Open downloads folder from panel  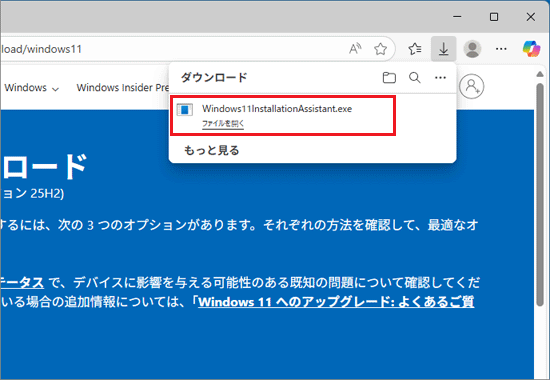389,78
